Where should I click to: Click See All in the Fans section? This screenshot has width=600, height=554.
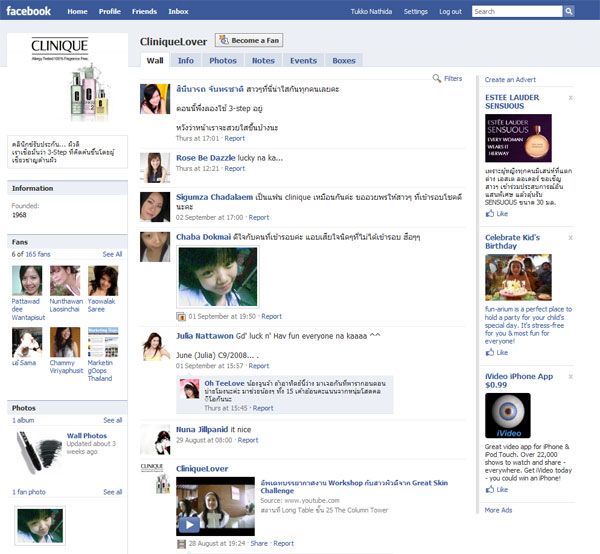(112, 254)
